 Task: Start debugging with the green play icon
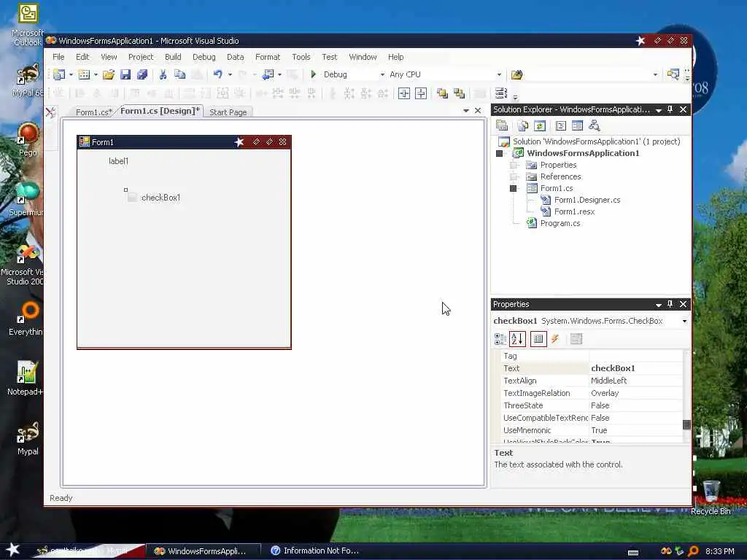tap(314, 74)
